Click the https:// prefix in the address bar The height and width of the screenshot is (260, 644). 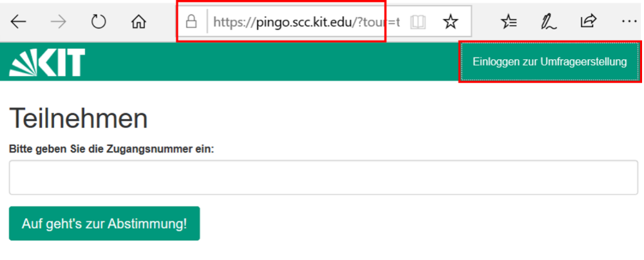pos(234,22)
